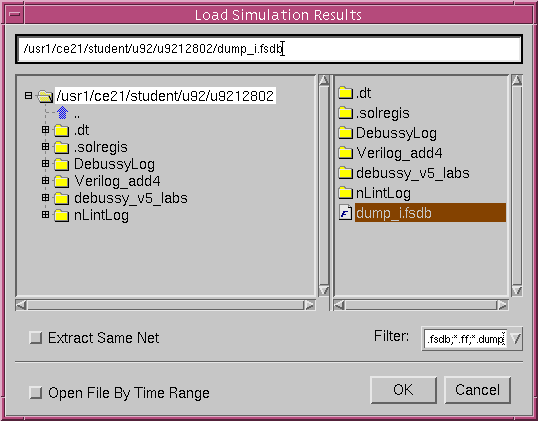Open the Filter dropdown arrow
538x421 pixels.
coord(515,339)
